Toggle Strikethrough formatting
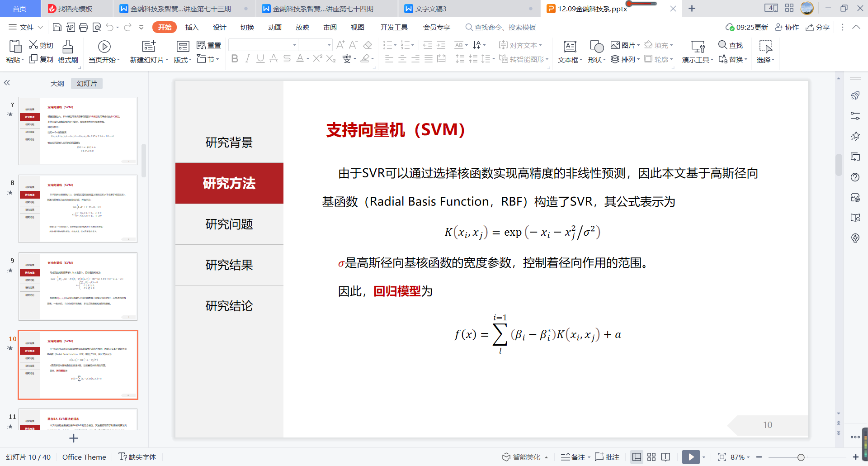The image size is (868, 466). tap(274, 58)
